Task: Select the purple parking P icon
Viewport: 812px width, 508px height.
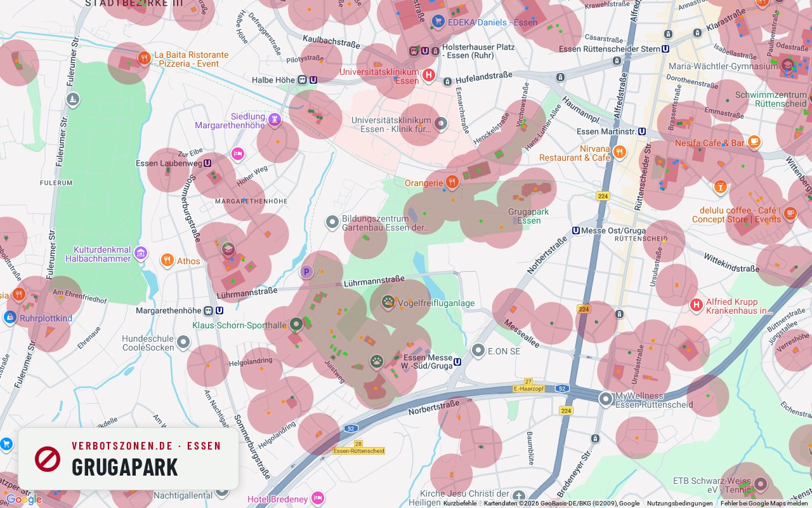Action: pos(306,272)
